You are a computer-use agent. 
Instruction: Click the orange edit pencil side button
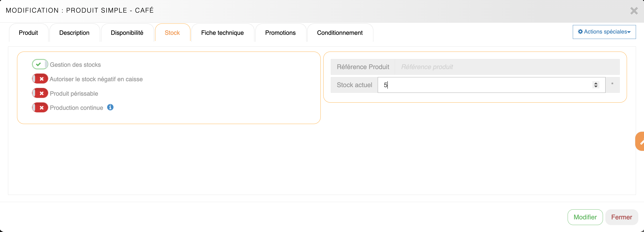[x=640, y=141]
